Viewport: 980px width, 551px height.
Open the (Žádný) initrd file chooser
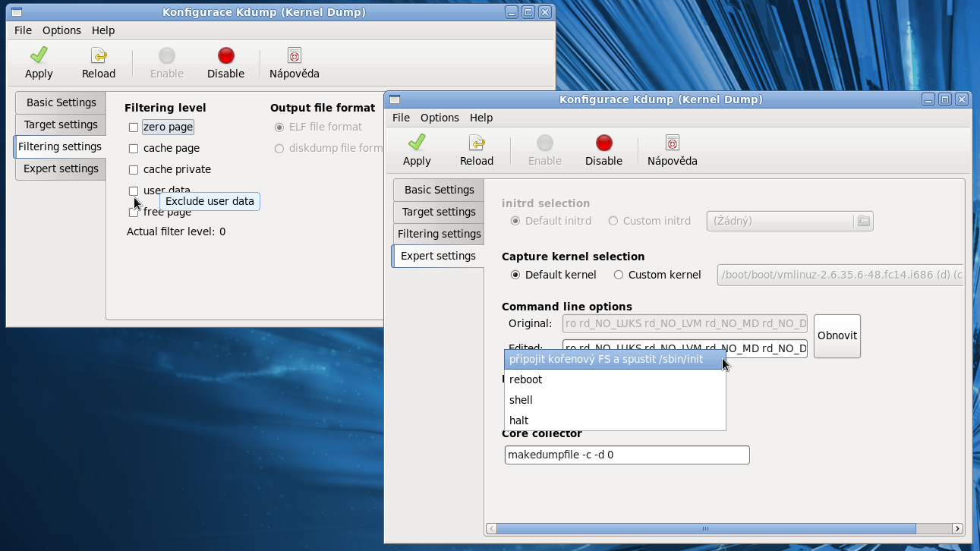789,221
